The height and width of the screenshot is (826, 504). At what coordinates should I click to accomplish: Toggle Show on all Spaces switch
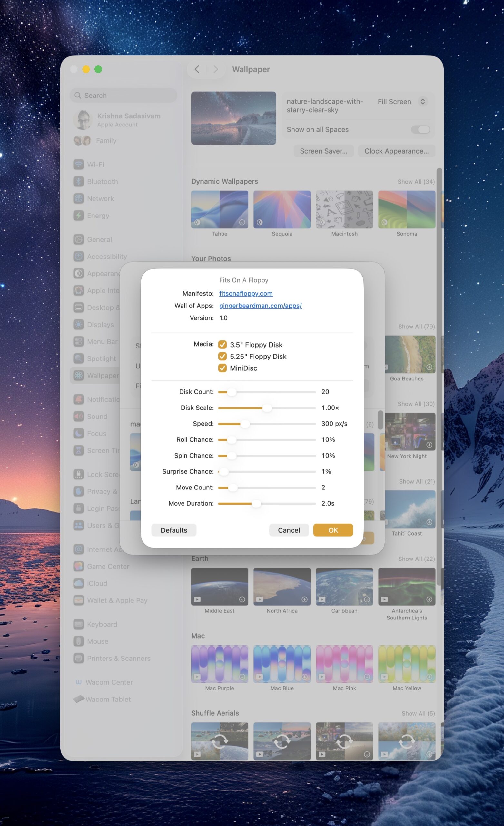pos(420,129)
